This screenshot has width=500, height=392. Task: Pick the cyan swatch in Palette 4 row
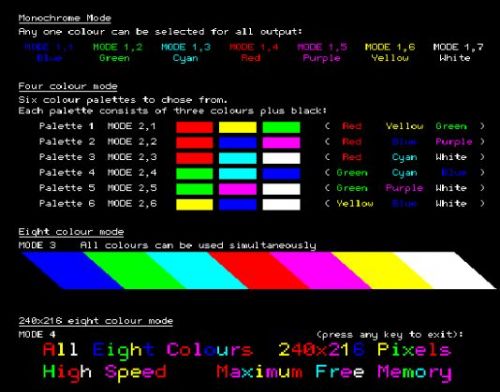point(238,174)
